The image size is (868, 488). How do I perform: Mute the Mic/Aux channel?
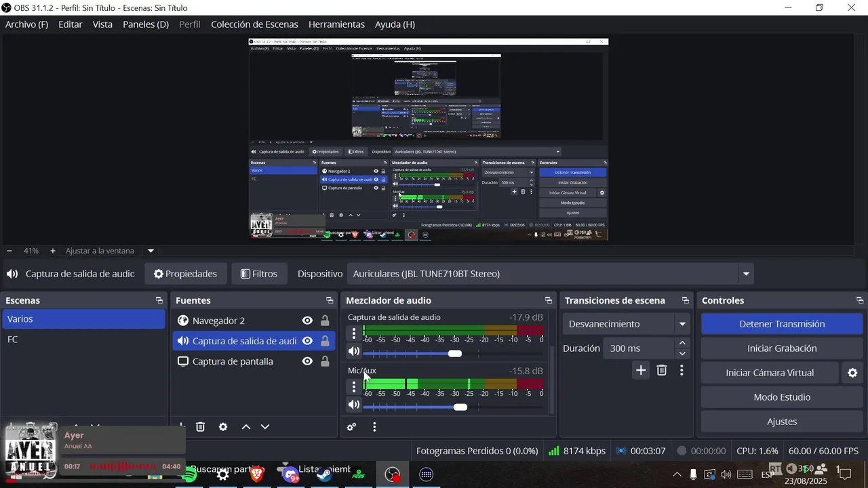(x=354, y=405)
